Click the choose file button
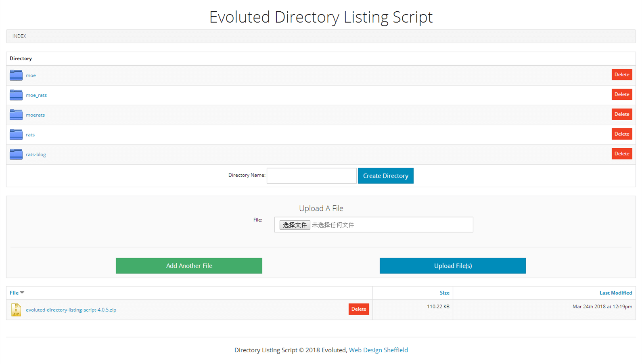Image resolution: width=642 pixels, height=364 pixels. pyautogui.click(x=295, y=225)
